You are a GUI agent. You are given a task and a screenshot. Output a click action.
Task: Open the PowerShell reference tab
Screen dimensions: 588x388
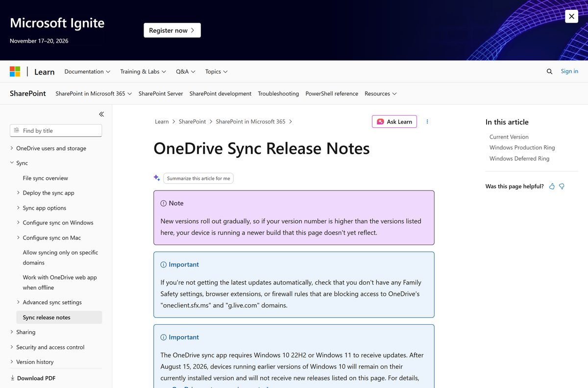(332, 94)
